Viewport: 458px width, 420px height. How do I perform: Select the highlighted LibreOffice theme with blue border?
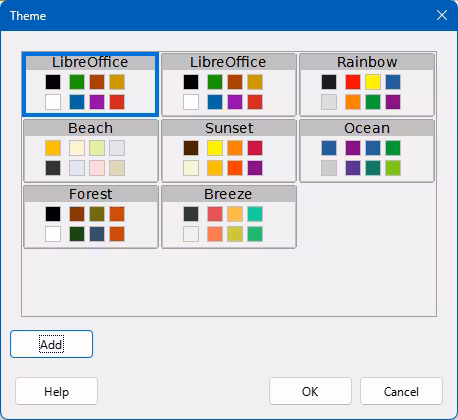(90, 84)
